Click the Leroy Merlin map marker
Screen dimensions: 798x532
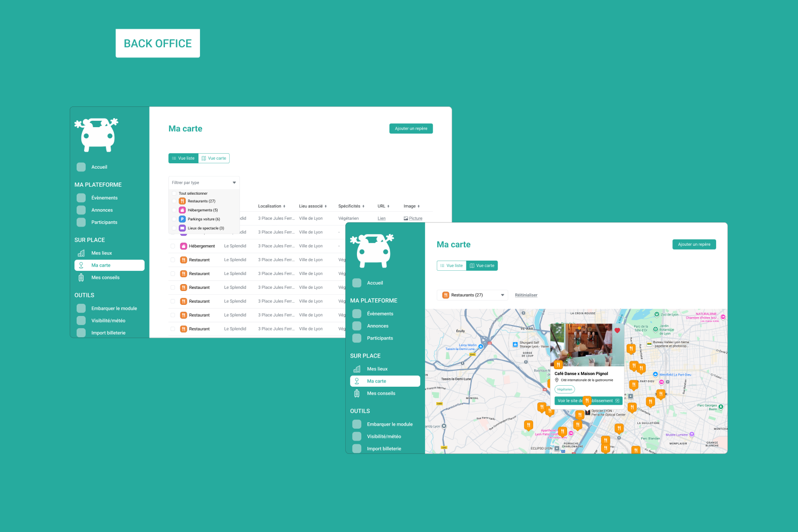(x=481, y=346)
